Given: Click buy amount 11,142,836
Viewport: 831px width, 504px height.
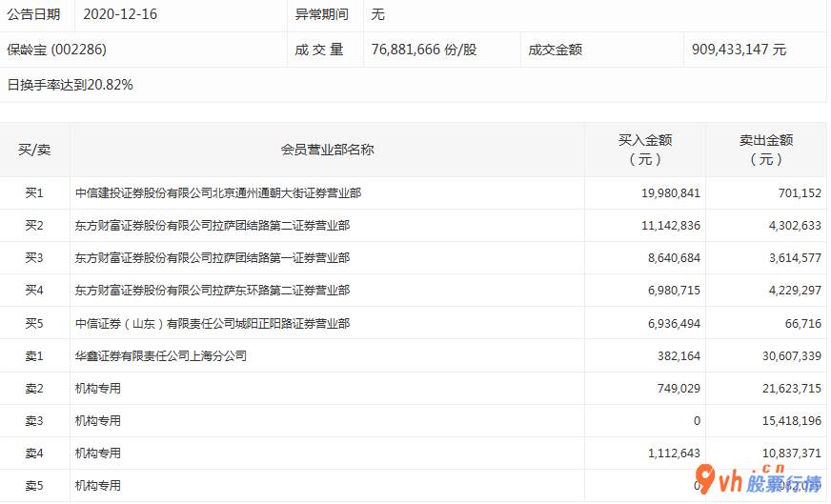Looking at the screenshot, I should tap(670, 226).
